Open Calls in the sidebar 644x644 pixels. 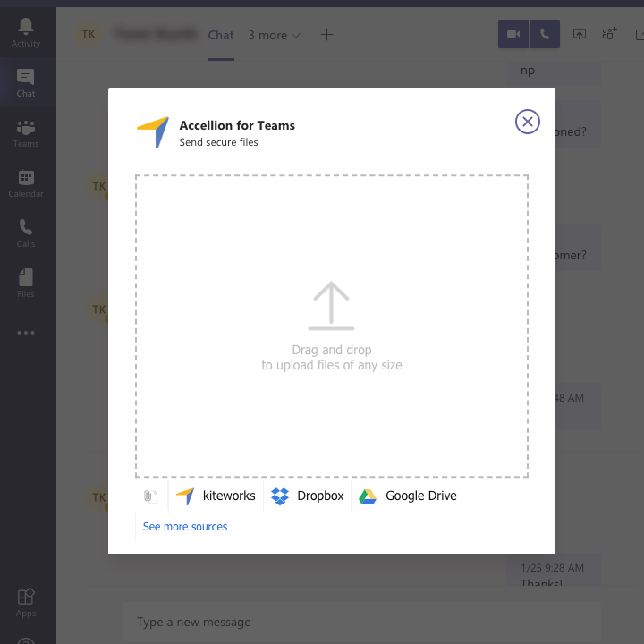coord(26,233)
